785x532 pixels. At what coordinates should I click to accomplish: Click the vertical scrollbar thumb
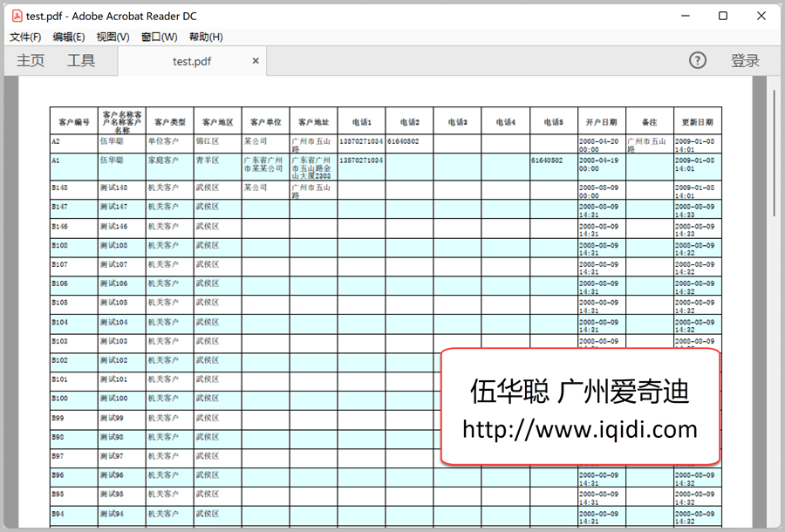774,148
